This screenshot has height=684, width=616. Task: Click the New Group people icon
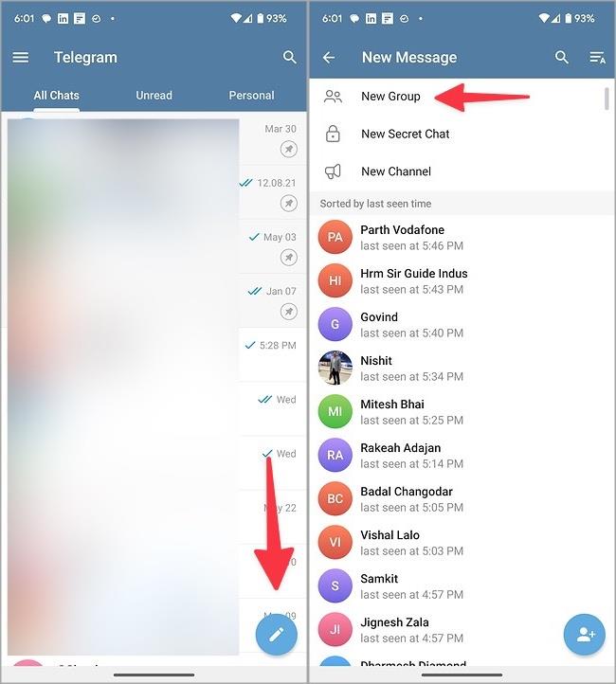(334, 97)
